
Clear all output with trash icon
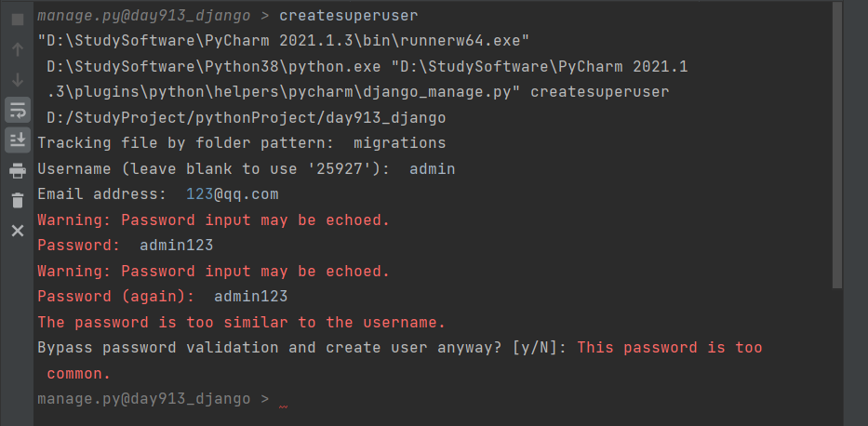coord(17,200)
